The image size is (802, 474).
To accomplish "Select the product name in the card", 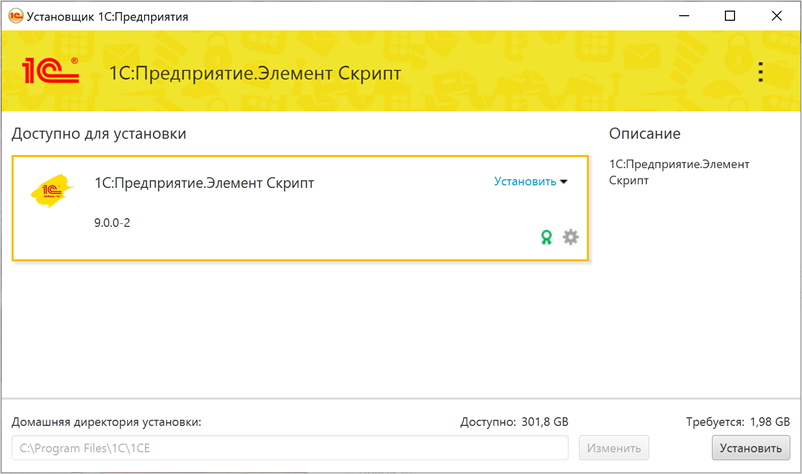I will 204,183.
